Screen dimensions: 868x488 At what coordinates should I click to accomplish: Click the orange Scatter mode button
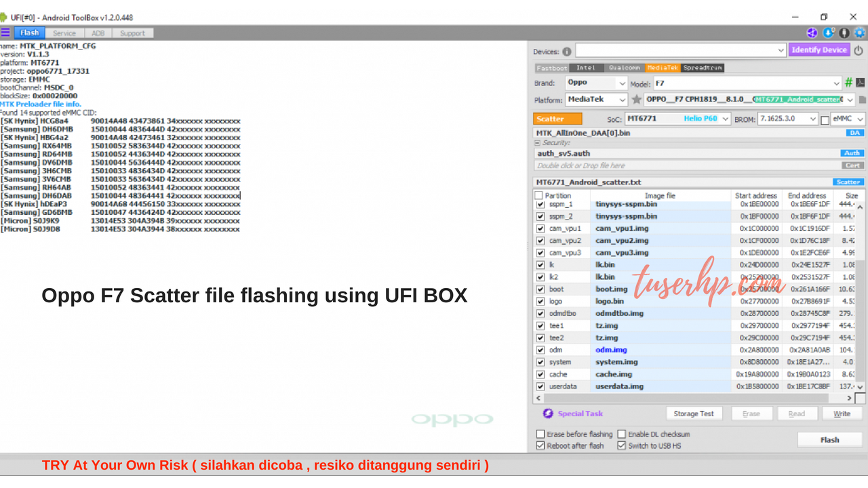pos(557,119)
